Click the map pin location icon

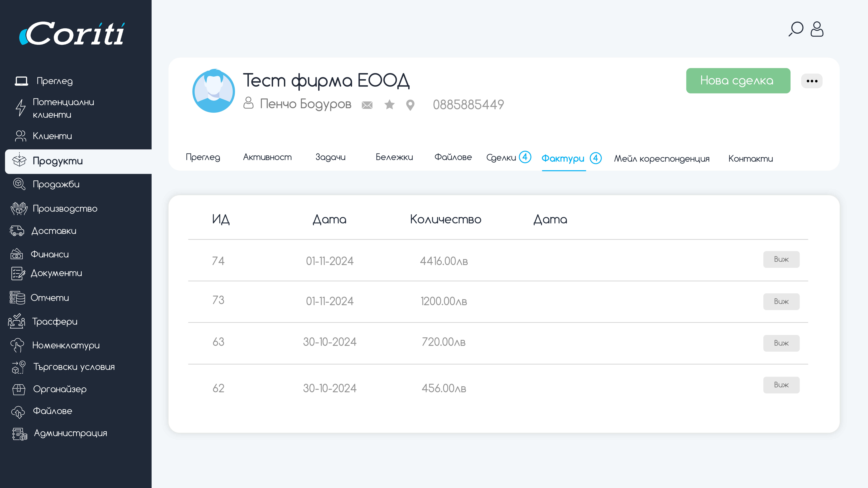pos(410,105)
